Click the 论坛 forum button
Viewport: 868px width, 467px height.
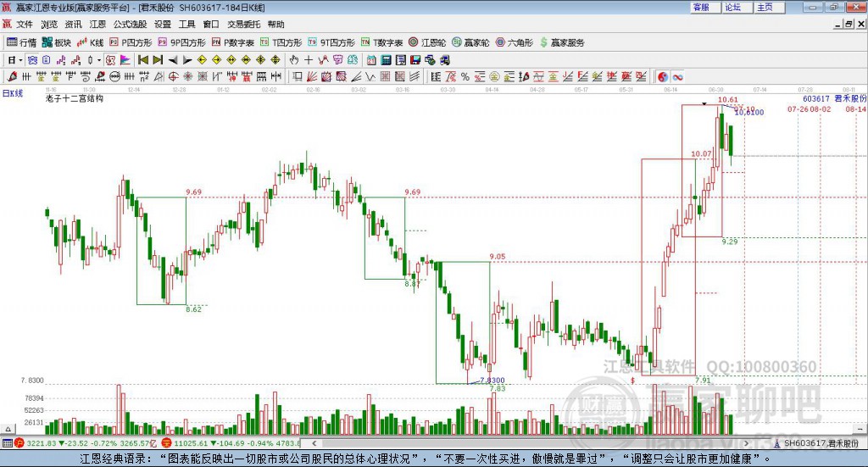pyautogui.click(x=737, y=7)
